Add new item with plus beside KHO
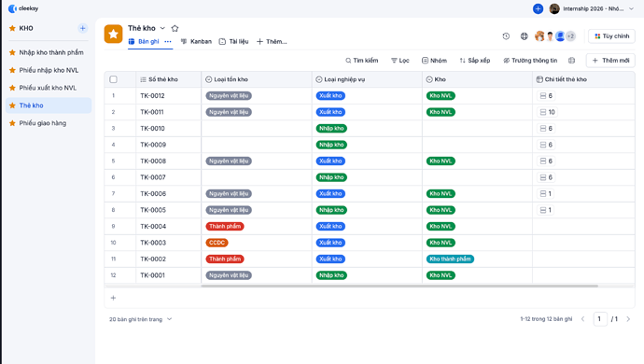 click(82, 28)
